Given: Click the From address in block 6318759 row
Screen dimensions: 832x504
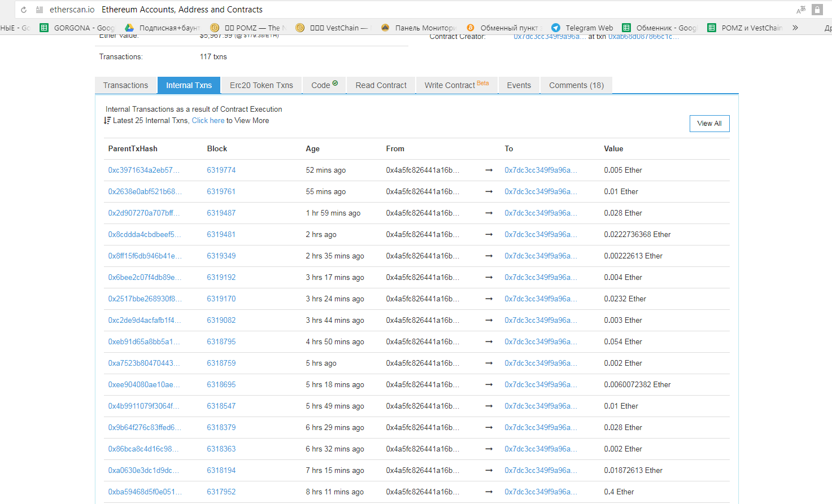Looking at the screenshot, I should [x=422, y=363].
